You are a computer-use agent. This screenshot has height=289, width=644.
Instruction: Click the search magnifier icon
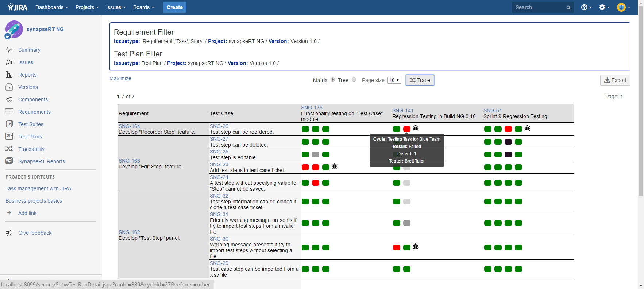pos(568,7)
